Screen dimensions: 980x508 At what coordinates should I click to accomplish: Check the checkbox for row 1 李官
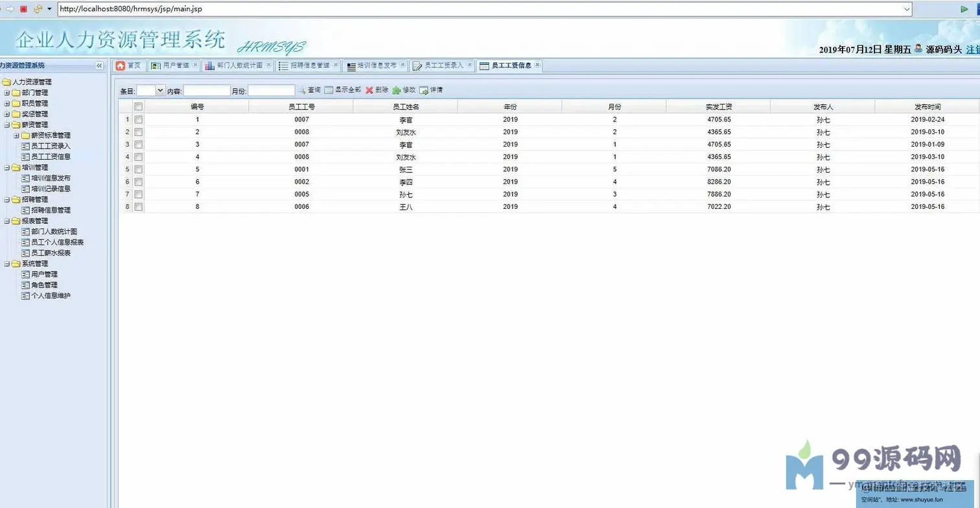(138, 119)
